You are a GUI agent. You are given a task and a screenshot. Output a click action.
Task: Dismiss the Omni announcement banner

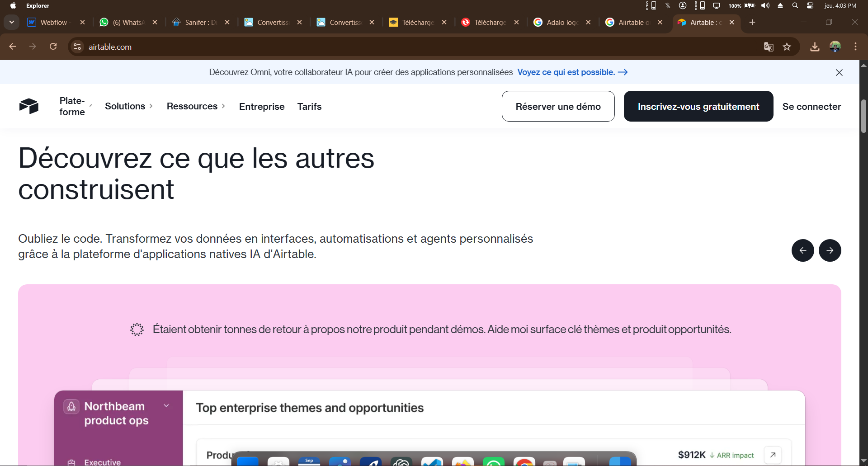coord(839,72)
